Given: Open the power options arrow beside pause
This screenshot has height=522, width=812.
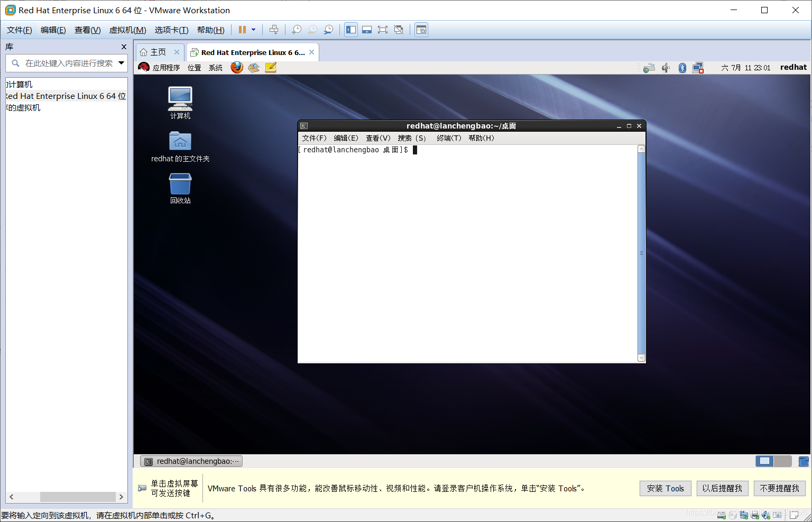Looking at the screenshot, I should (x=254, y=30).
